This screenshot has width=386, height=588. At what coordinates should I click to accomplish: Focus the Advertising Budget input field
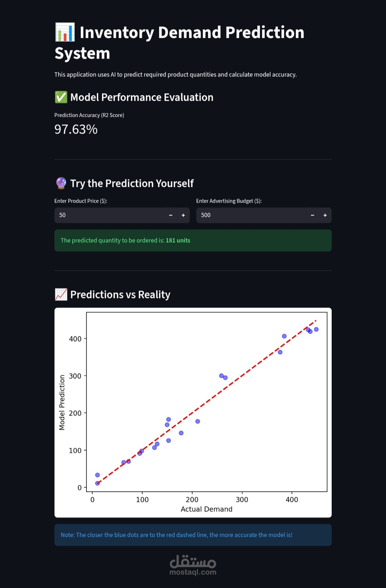pyautogui.click(x=250, y=215)
